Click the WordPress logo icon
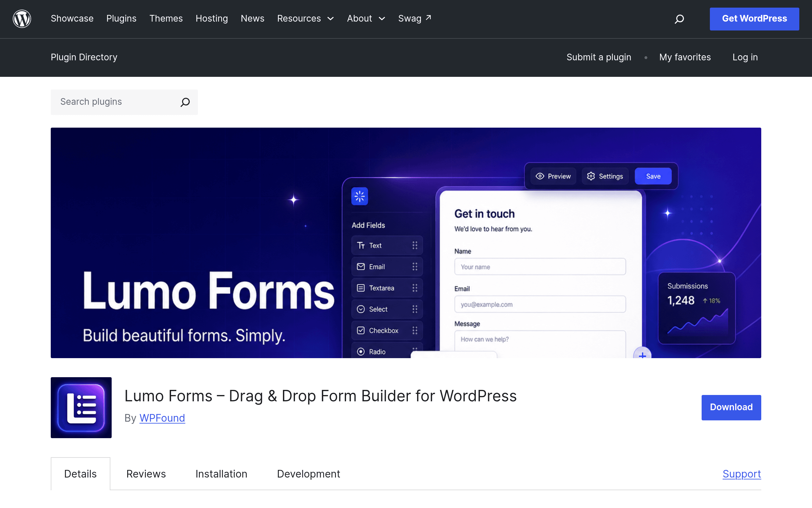812x508 pixels. [22, 19]
